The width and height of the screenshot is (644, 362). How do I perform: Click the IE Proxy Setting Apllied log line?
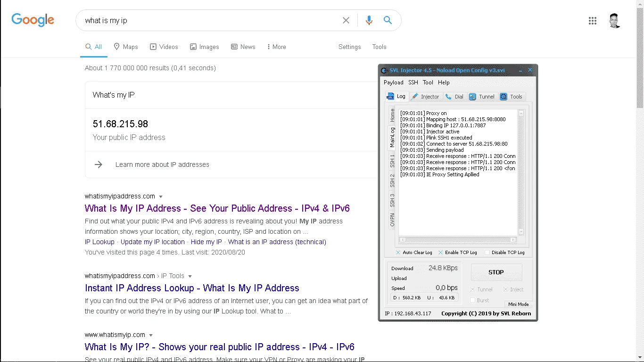(x=440, y=174)
